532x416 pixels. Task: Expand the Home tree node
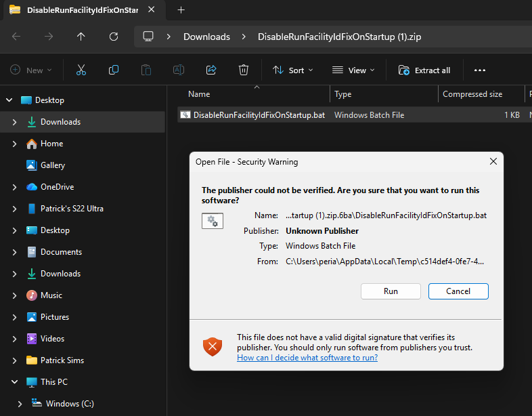pyautogui.click(x=15, y=144)
